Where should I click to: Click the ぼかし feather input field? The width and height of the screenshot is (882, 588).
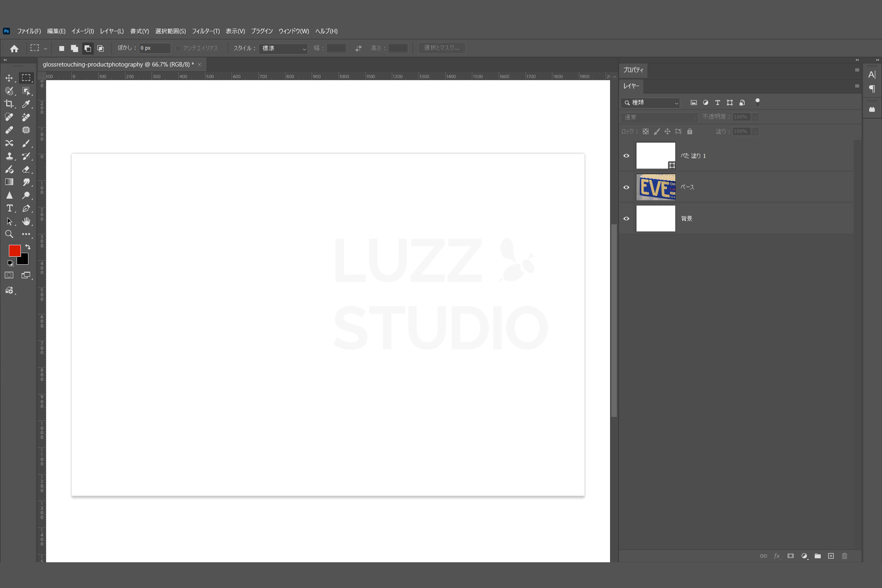pyautogui.click(x=155, y=48)
